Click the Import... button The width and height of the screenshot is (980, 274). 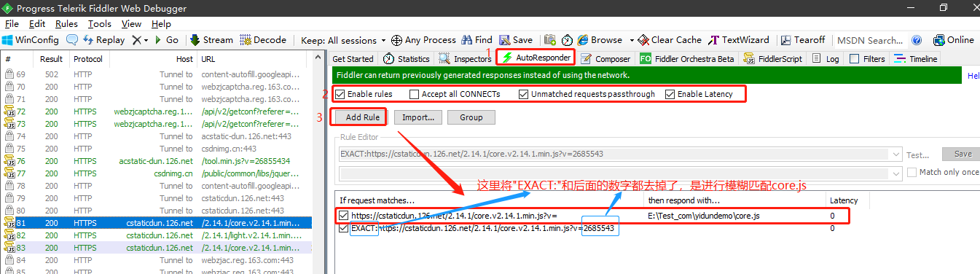[418, 117]
